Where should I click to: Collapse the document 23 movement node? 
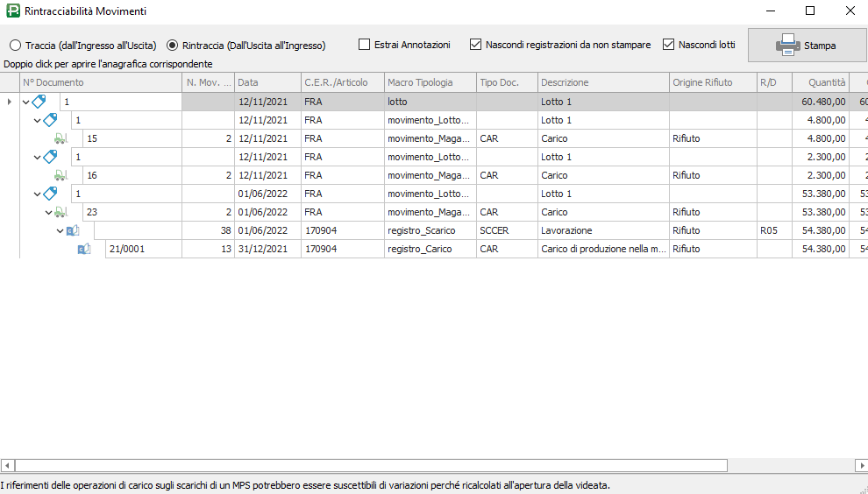point(48,212)
